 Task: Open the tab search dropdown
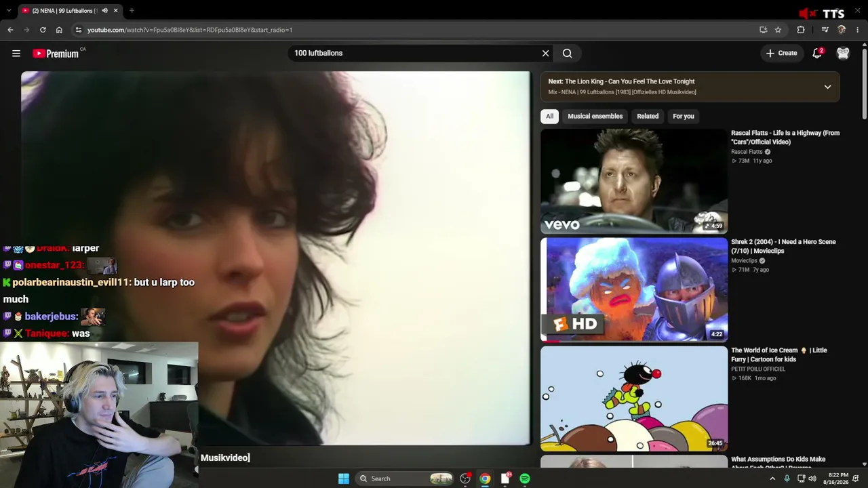click(x=7, y=11)
